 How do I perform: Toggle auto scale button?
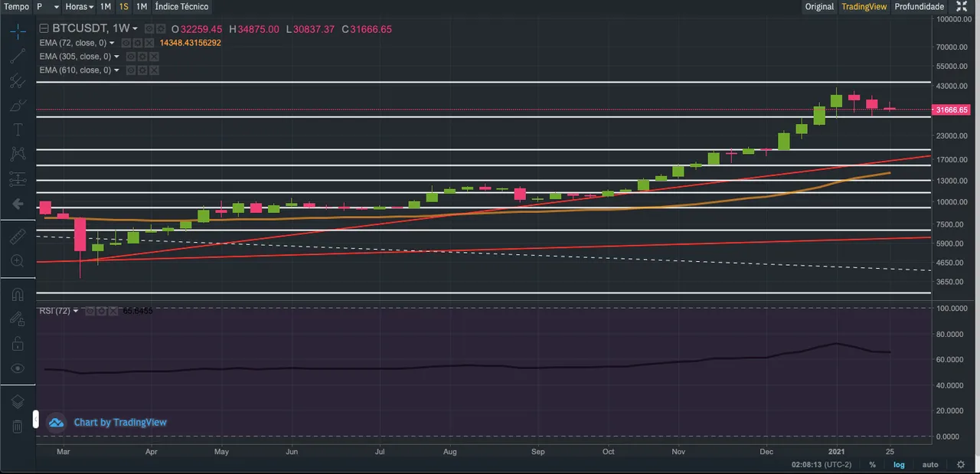click(930, 465)
